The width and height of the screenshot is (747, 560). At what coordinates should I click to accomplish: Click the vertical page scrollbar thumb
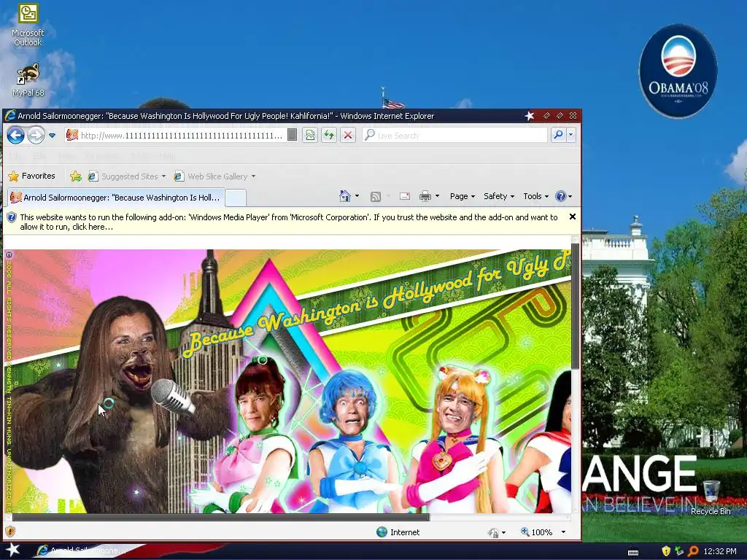(575, 306)
